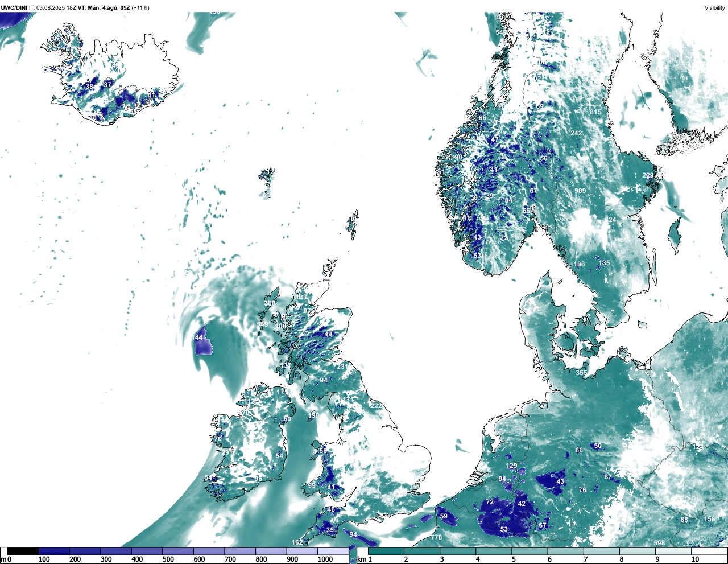Click the km unit label on the legend
728x564 pixels.
(x=361, y=559)
